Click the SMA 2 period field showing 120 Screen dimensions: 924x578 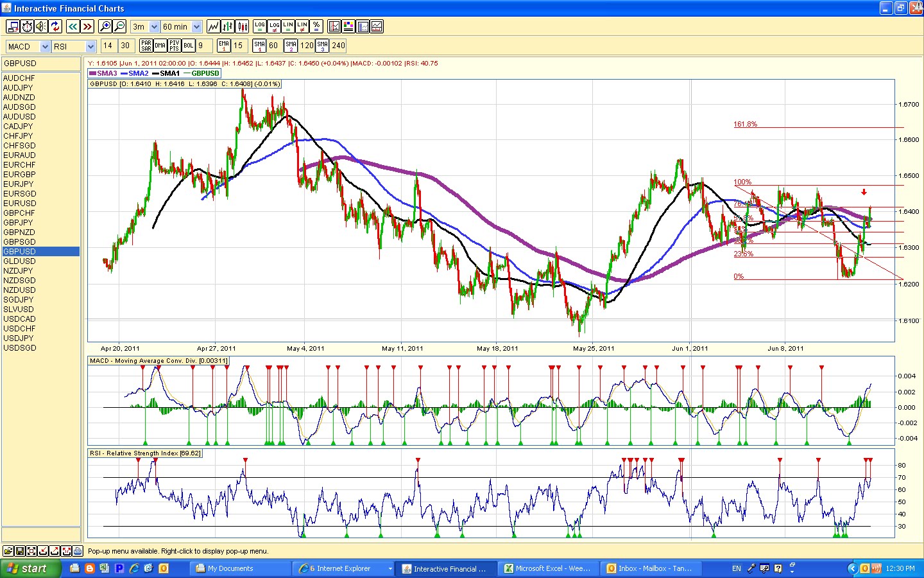pos(307,46)
